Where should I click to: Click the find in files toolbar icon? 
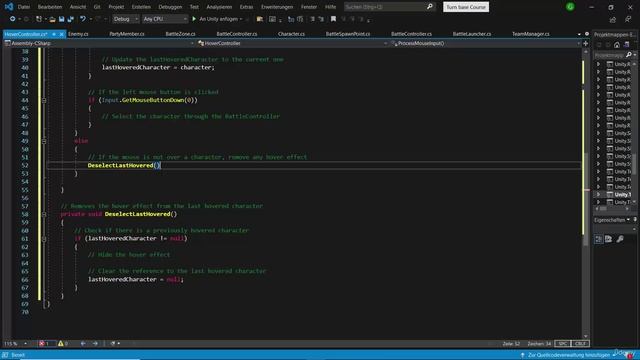[260, 19]
